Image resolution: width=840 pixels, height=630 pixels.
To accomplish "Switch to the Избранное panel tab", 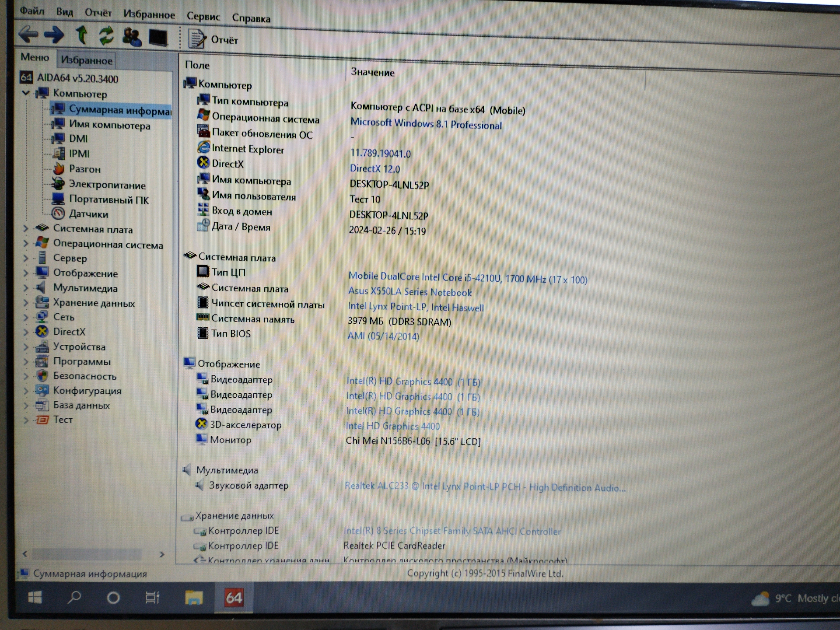I will (86, 60).
